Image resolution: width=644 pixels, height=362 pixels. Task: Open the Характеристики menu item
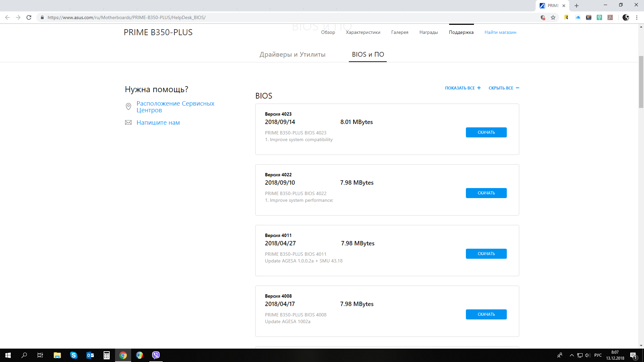coord(363,32)
